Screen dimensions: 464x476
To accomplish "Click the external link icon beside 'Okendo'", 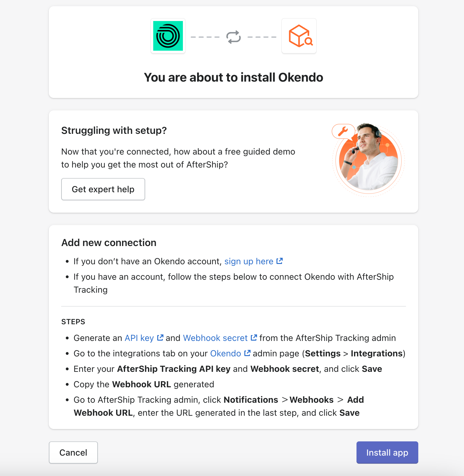I will click(247, 353).
